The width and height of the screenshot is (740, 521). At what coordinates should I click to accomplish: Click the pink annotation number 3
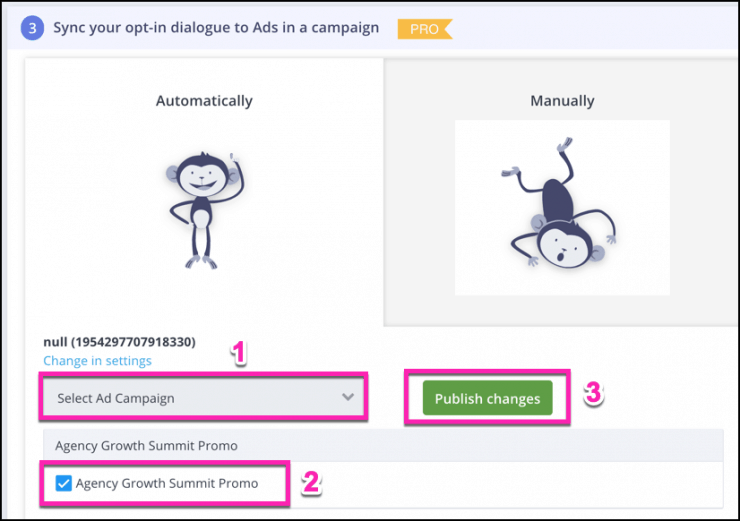coord(593,393)
